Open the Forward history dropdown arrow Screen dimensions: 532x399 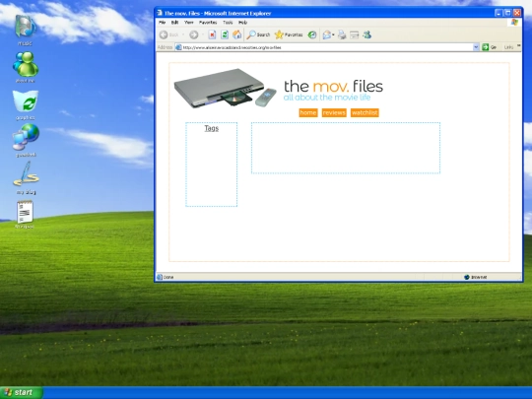pos(203,34)
